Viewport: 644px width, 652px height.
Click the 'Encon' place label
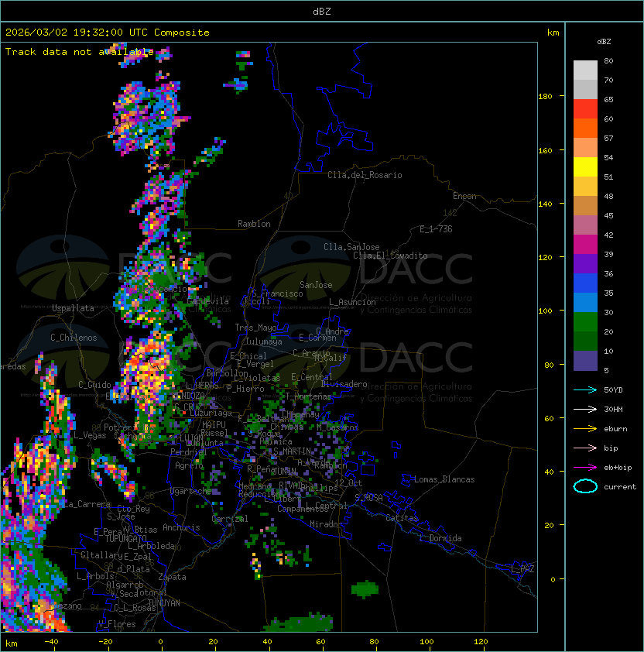pos(464,196)
